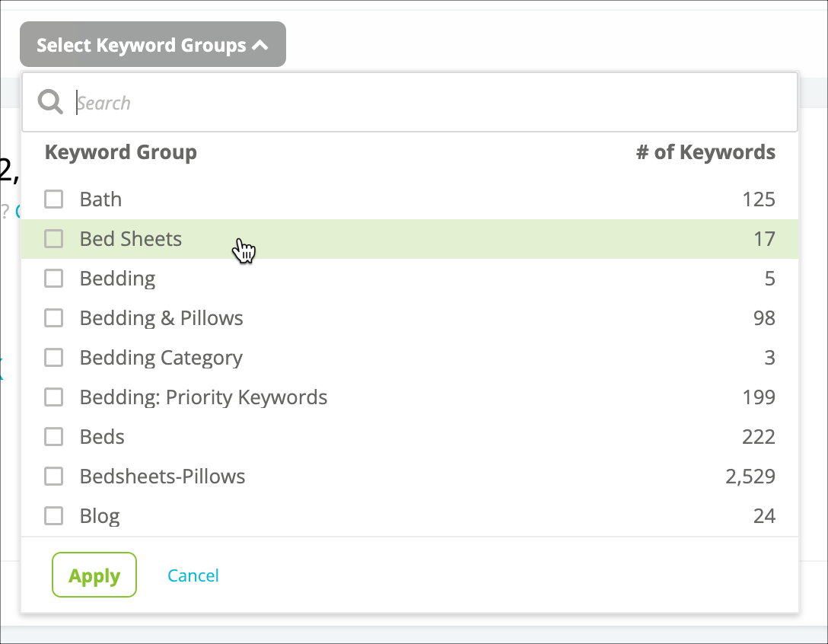The width and height of the screenshot is (828, 644).
Task: Tick the Bedding checkbox
Action: pyautogui.click(x=54, y=279)
